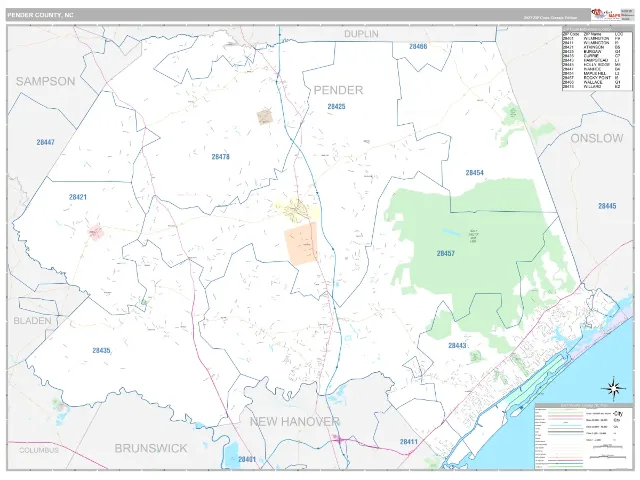The image size is (640, 480).
Task: Click ZIP code label 28401 near the map bottom
Action: (x=247, y=459)
